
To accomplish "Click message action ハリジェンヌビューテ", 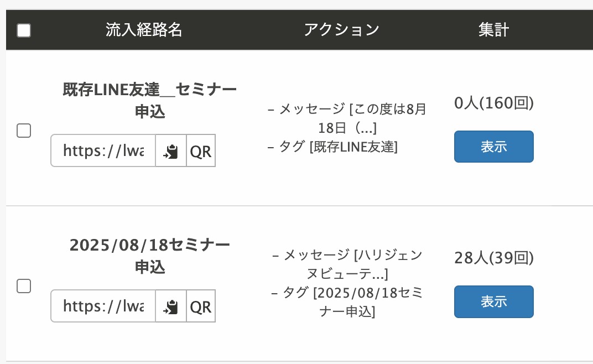I will point(347,264).
